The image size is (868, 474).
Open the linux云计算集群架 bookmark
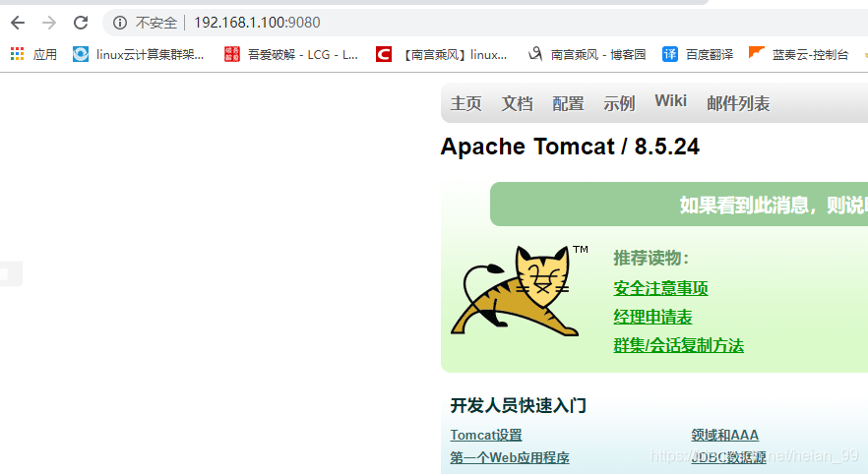pos(139,54)
